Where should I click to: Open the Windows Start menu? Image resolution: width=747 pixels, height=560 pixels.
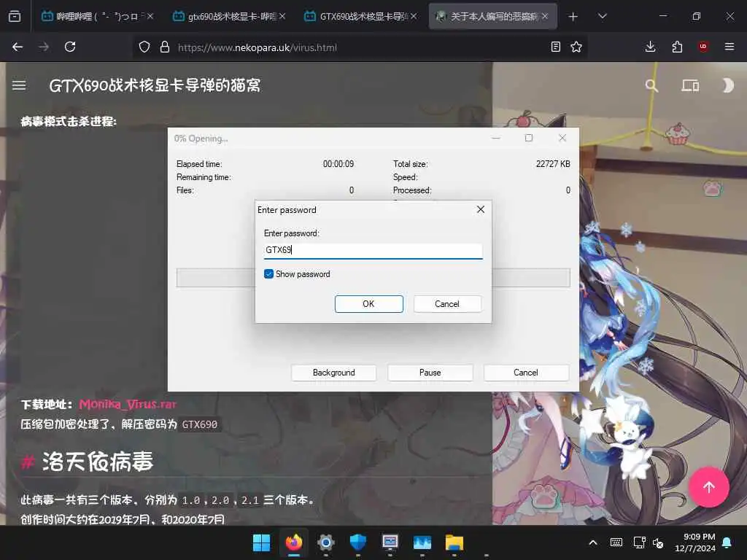coord(261,542)
